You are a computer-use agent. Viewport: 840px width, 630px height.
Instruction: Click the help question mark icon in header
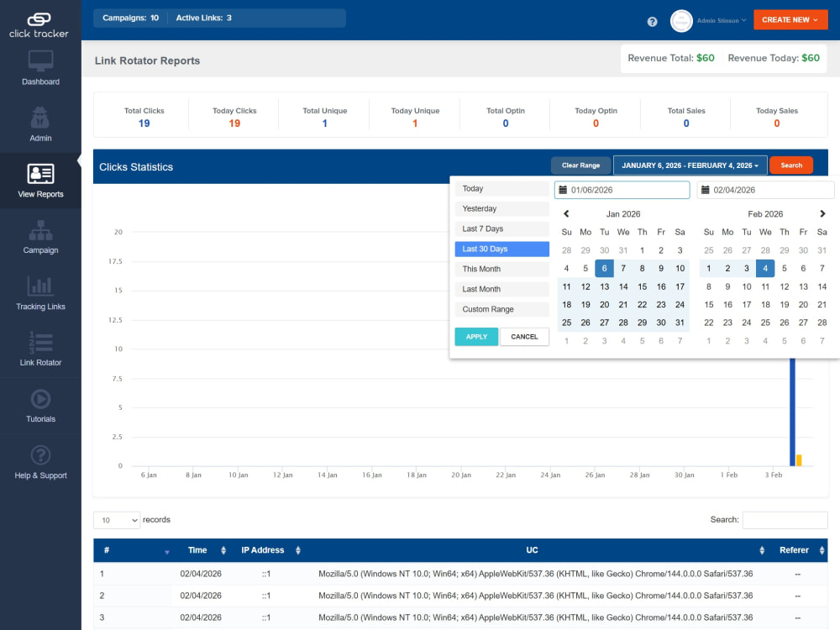[x=652, y=22]
